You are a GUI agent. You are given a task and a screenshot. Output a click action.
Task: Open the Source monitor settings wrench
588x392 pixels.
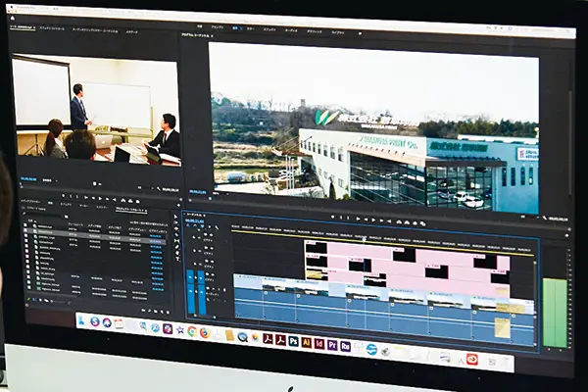click(x=158, y=189)
